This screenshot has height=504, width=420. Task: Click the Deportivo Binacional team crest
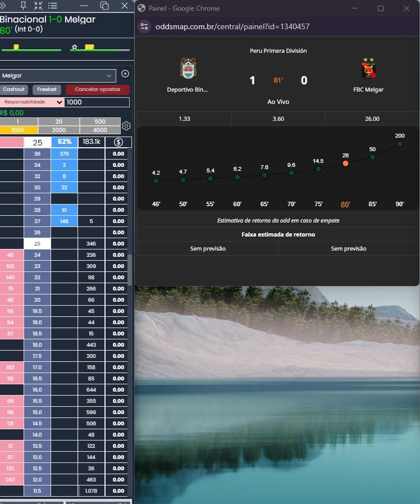coord(188,69)
